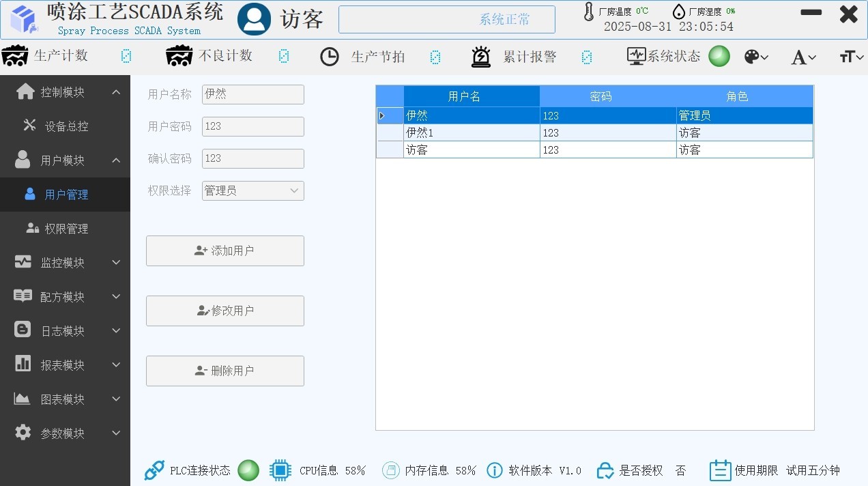Click the visitor user avatar icon

[254, 19]
